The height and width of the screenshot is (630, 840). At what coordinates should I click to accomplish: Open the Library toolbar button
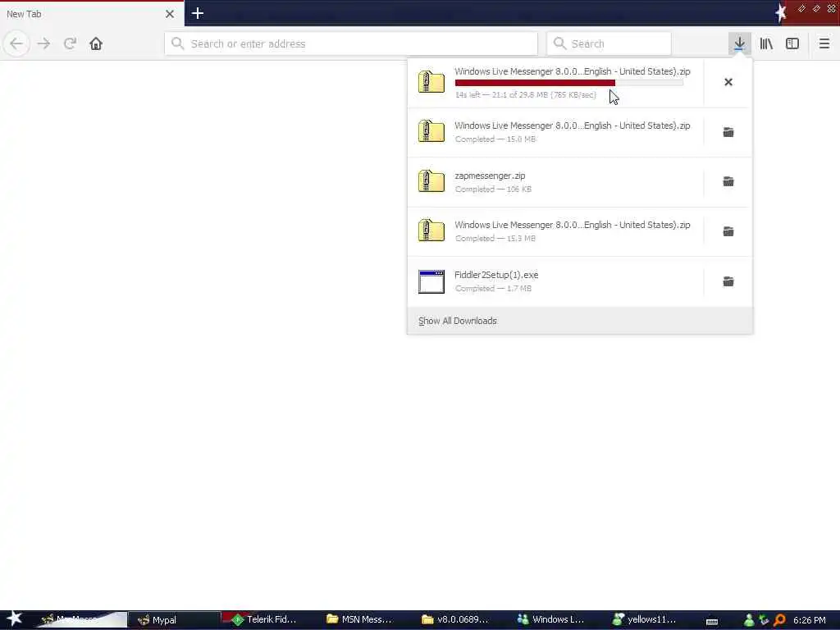coord(766,43)
